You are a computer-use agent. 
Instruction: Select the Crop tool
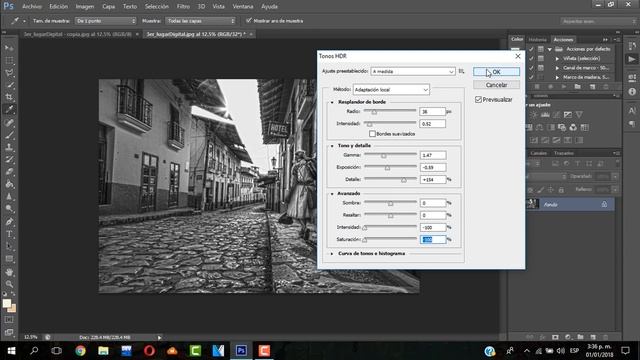[x=9, y=97]
